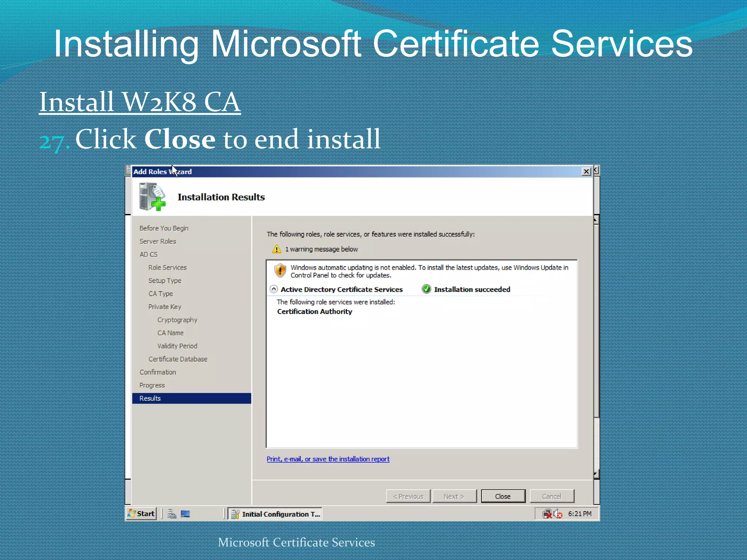Viewport: 747px width, 560px height.
Task: Close the Add Roles Wizard window
Action: 586,172
